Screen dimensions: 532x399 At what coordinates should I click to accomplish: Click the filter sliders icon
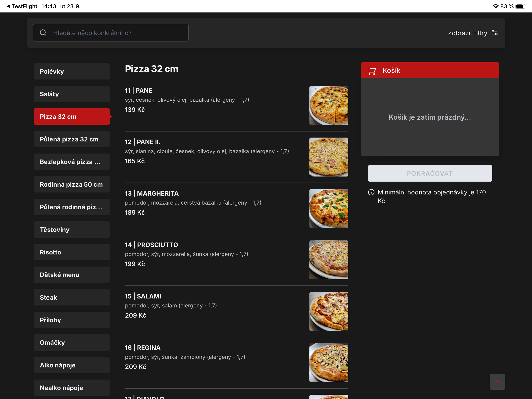click(x=494, y=33)
